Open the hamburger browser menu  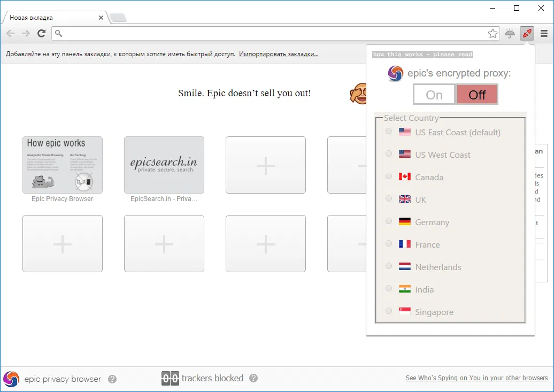click(x=544, y=34)
